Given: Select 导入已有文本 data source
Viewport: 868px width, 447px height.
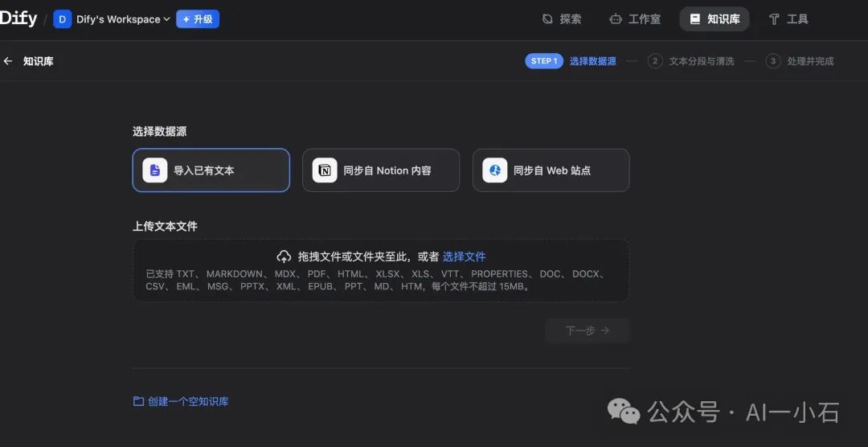Looking at the screenshot, I should 211,170.
